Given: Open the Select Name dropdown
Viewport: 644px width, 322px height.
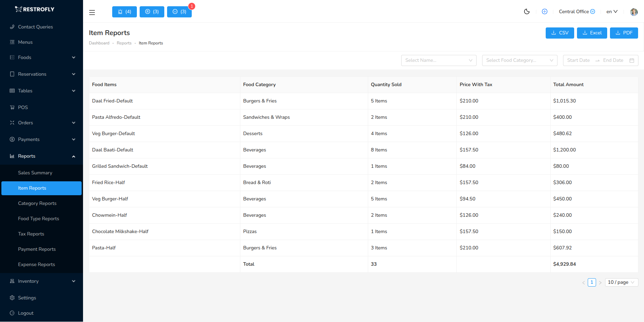Looking at the screenshot, I should pyautogui.click(x=438, y=60).
